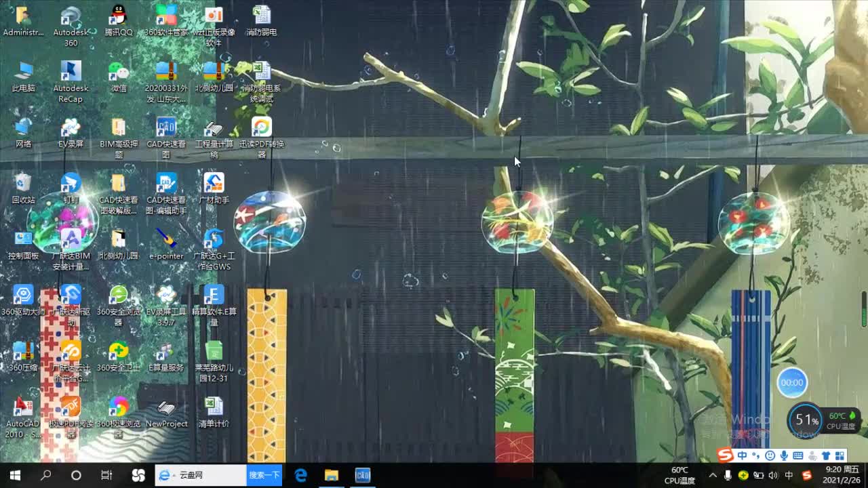This screenshot has height=488, width=868.
Task: Open the 51% memory usage floating ball
Action: 806,420
